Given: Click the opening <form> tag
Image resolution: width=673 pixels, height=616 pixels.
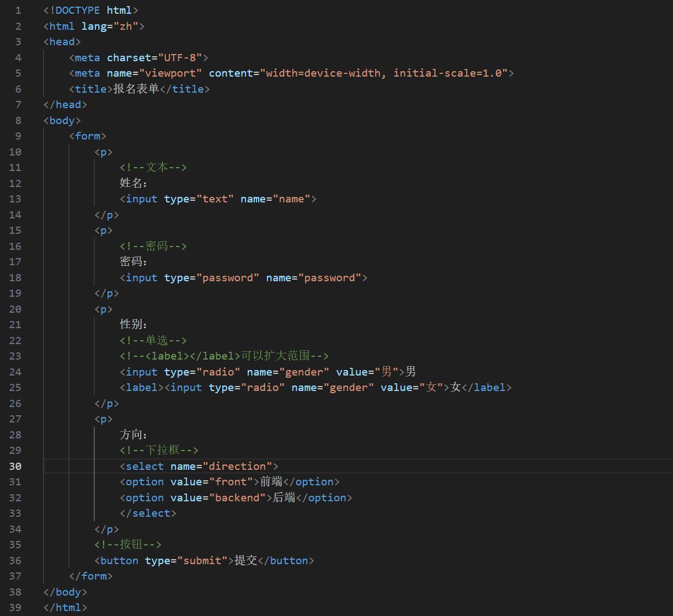Looking at the screenshot, I should coord(88,136).
